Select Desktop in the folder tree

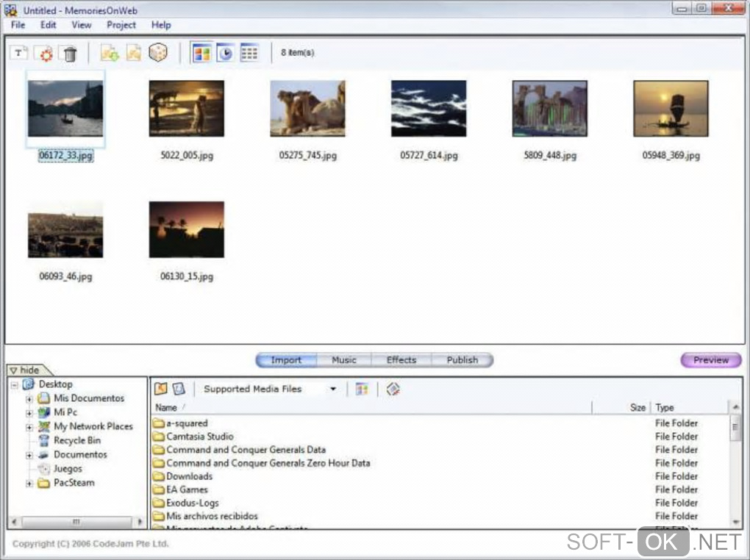pyautogui.click(x=55, y=384)
